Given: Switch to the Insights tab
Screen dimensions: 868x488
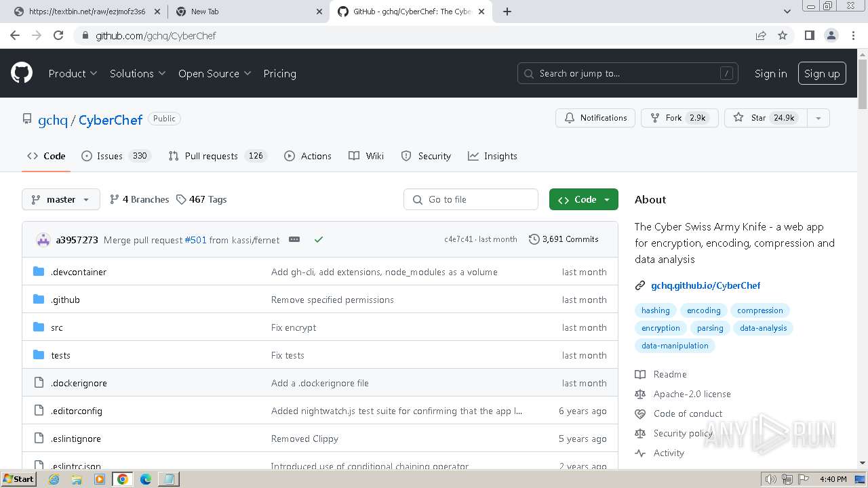Looking at the screenshot, I should (x=492, y=156).
